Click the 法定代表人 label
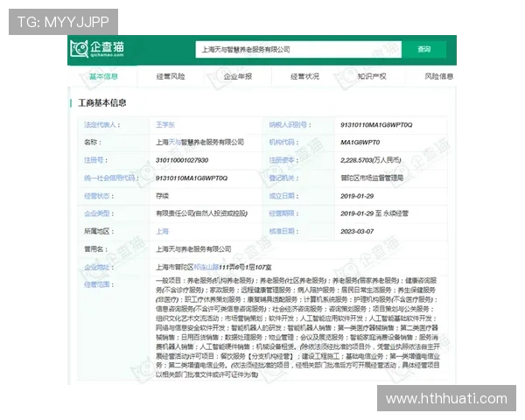Image resolution: width=525 pixels, height=420 pixels. [101, 125]
